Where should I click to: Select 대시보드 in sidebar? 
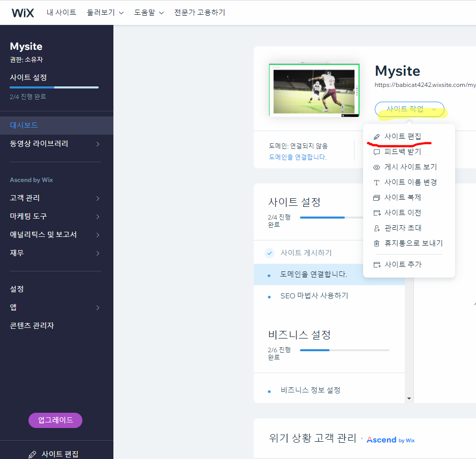56,125
